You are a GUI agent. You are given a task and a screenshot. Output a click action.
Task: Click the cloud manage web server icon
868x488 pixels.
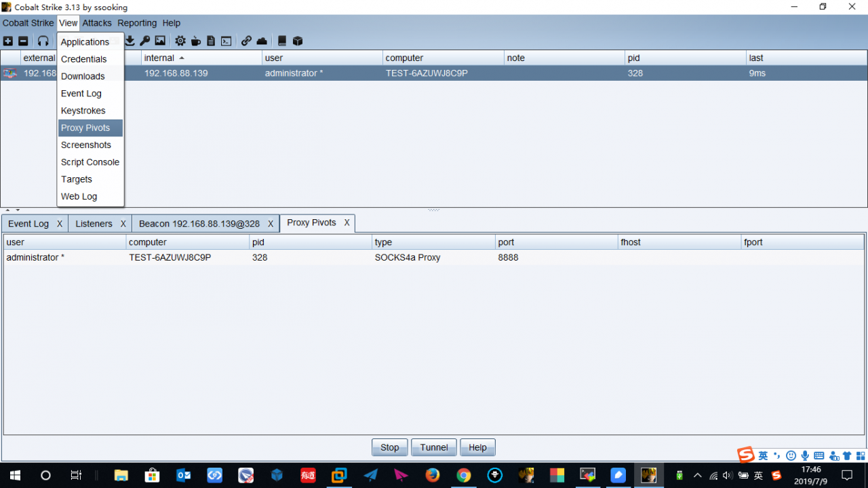tap(262, 41)
